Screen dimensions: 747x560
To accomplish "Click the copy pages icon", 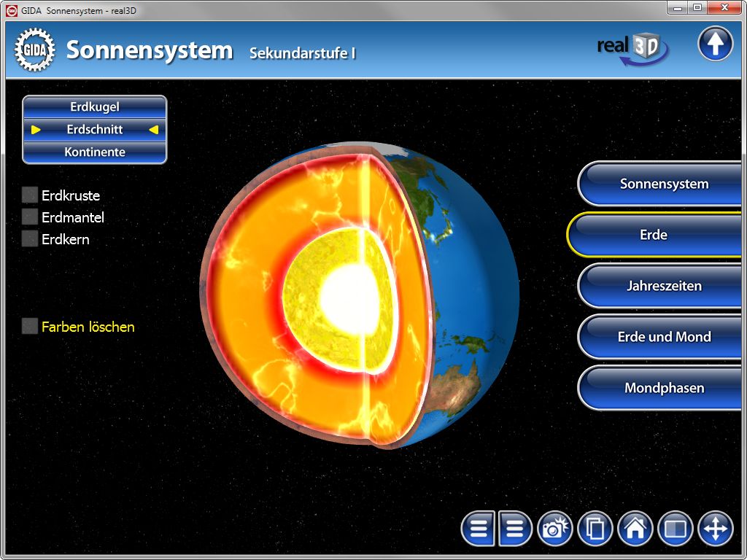I will pyautogui.click(x=595, y=529).
